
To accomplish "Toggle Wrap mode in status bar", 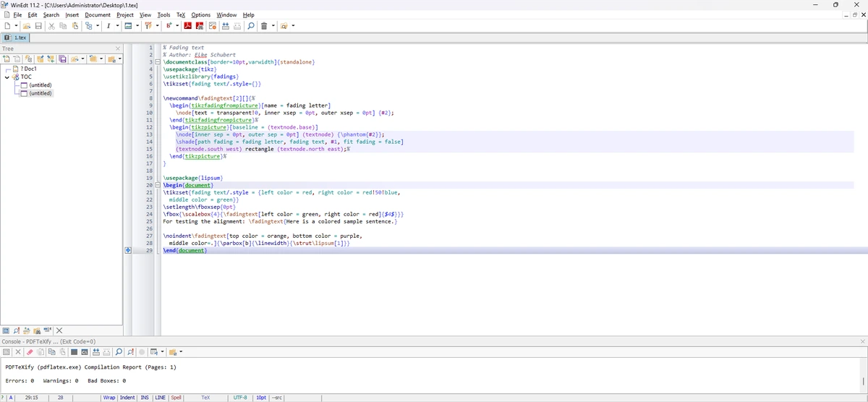I will 109,398.
